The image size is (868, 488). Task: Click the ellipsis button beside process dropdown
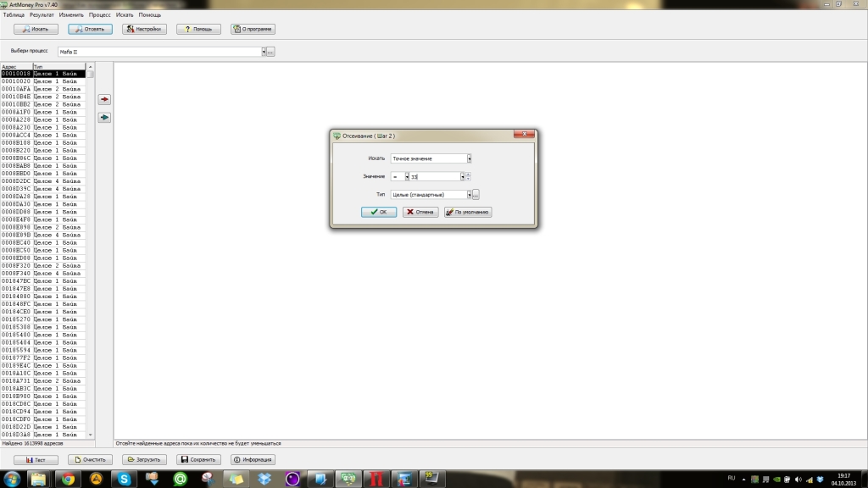(x=270, y=52)
